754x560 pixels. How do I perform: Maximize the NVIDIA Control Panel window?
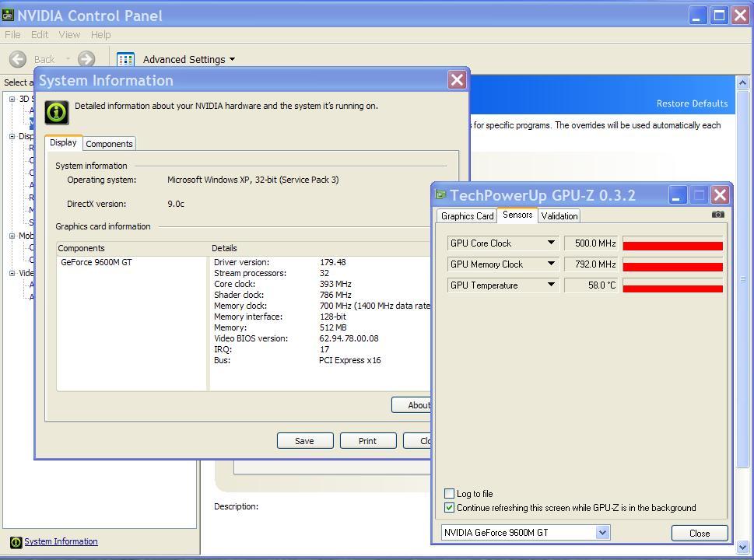click(x=719, y=16)
